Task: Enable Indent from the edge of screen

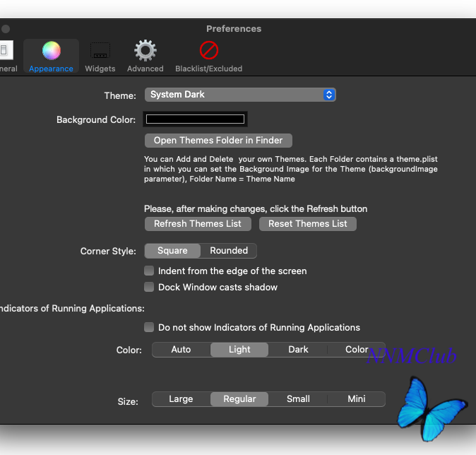Action: pyautogui.click(x=149, y=271)
